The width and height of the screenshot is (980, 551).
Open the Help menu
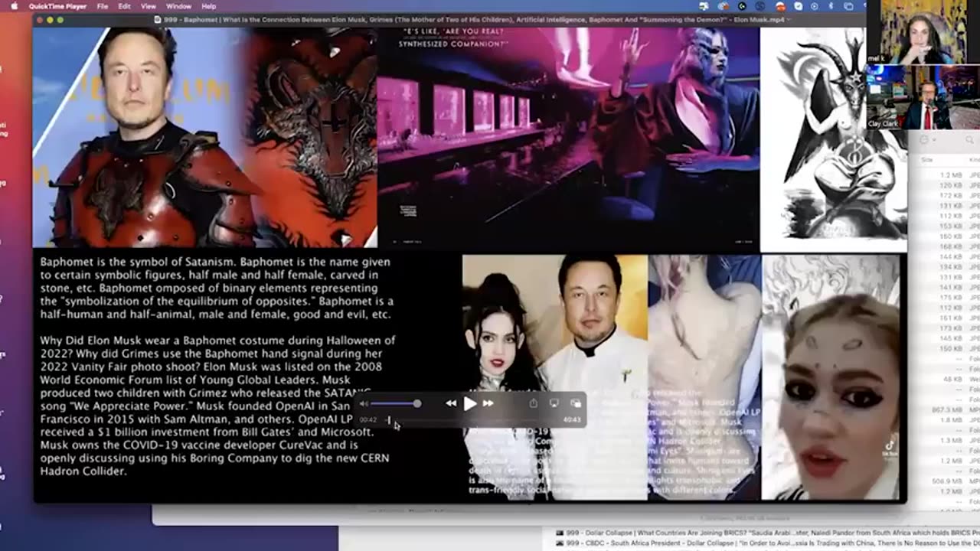coord(208,6)
